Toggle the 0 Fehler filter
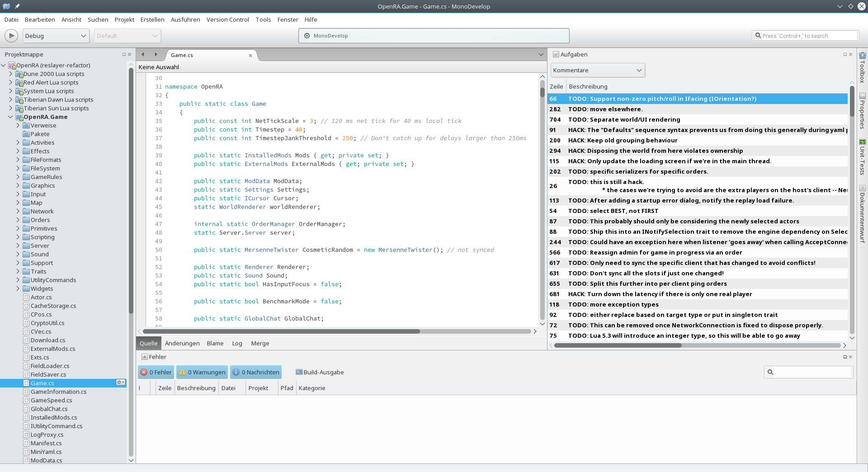 click(156, 372)
